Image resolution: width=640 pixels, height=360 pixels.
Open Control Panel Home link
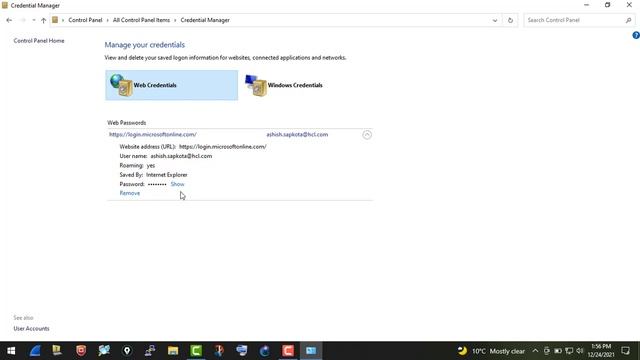[x=39, y=41]
